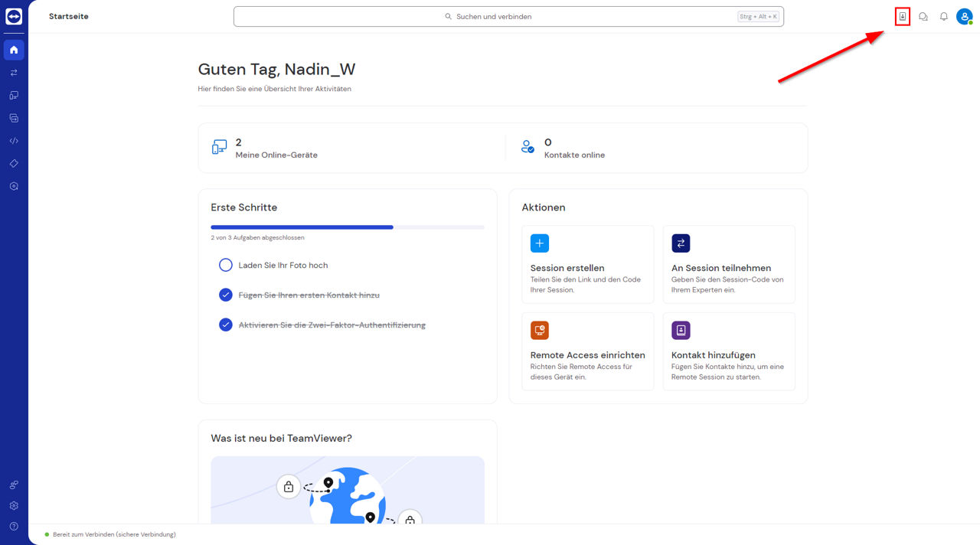Screen dimensions: 980x545
Task: Click the TeamViewer logo in corner
Action: (x=14, y=16)
